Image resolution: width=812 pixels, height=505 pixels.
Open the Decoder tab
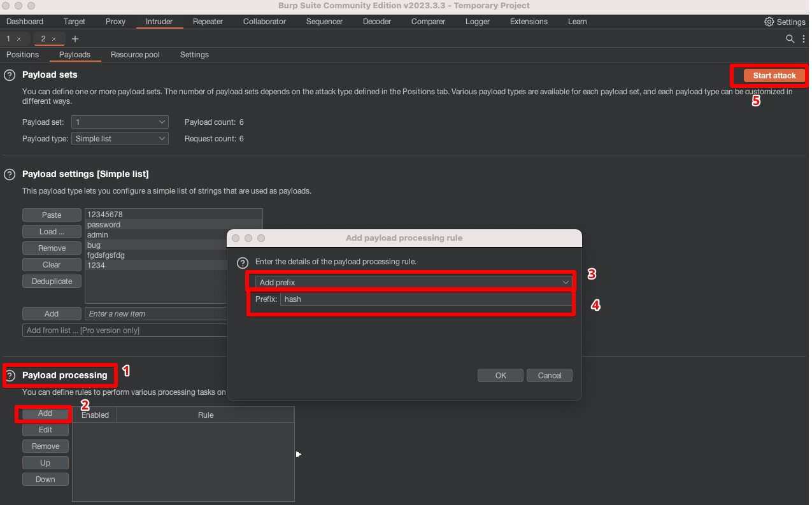click(x=377, y=22)
